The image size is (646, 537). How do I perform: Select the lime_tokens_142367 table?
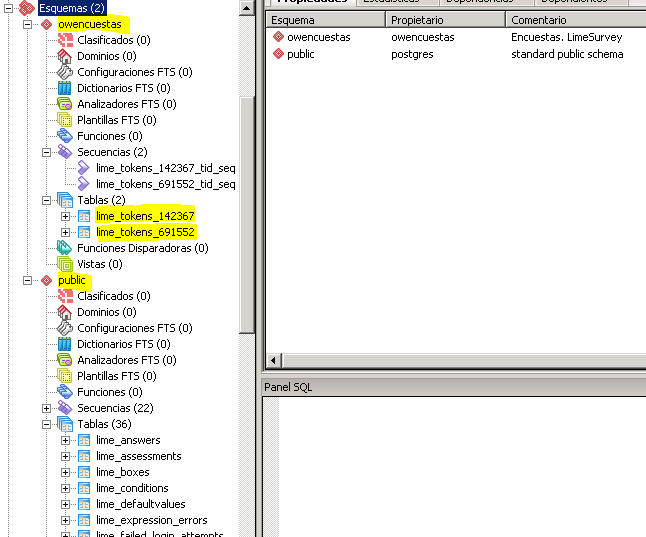(145, 216)
